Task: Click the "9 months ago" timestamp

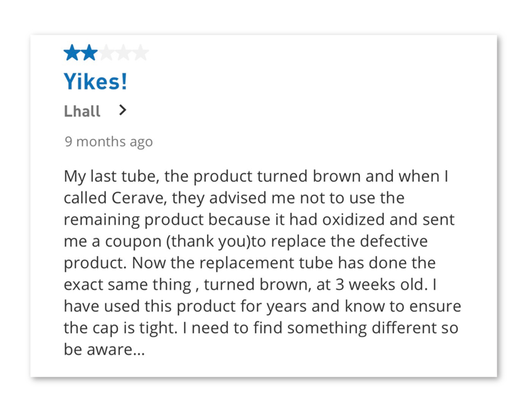Action: (108, 142)
